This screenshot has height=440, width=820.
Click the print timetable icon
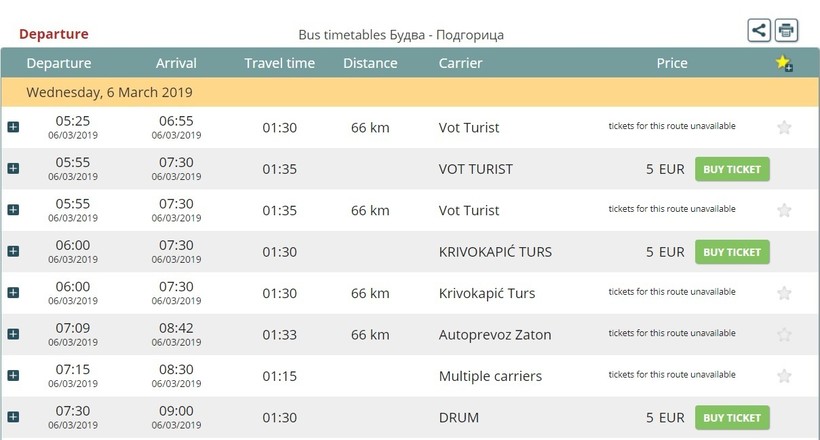click(x=787, y=30)
